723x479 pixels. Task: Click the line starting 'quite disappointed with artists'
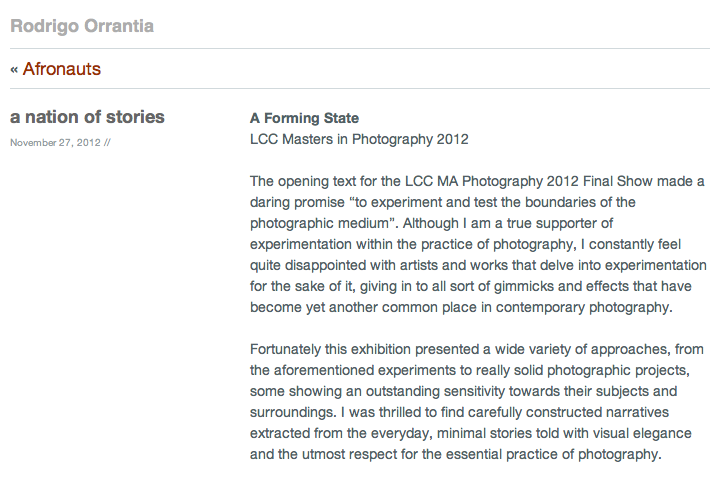coord(478,266)
